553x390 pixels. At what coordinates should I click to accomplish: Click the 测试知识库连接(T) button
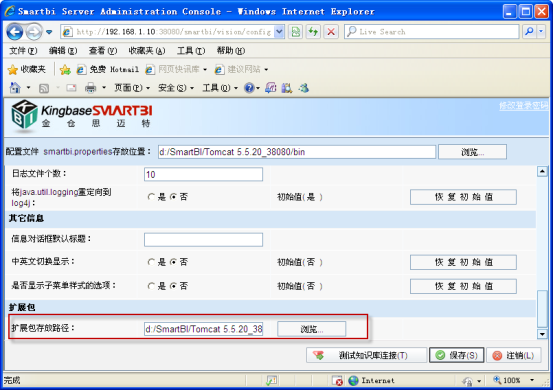366,355
